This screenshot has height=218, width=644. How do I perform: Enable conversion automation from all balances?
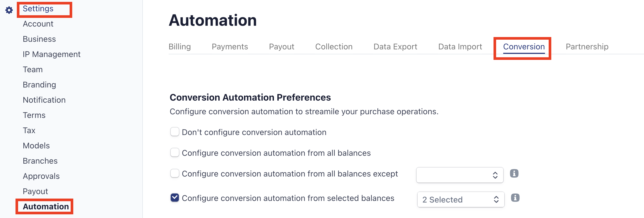175,152
